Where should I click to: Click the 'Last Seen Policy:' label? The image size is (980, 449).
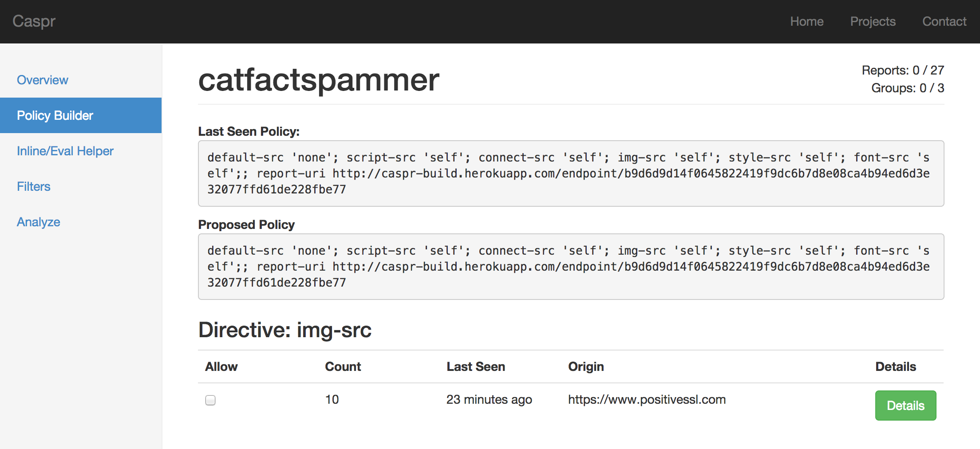tap(249, 131)
